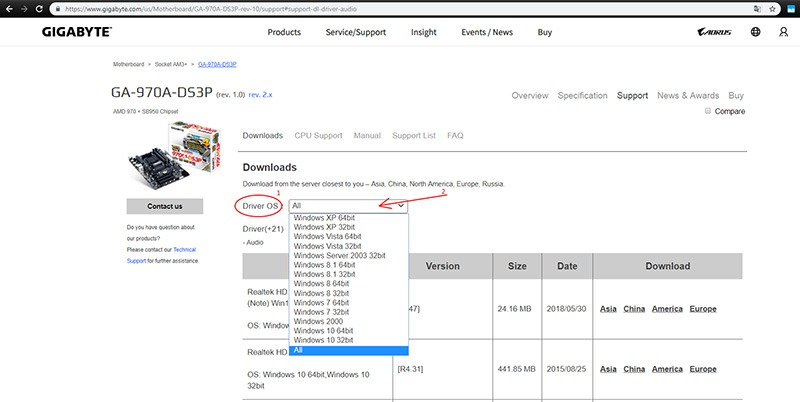Open the Insight menu
The height and width of the screenshot is (402, 800).
[x=423, y=32]
